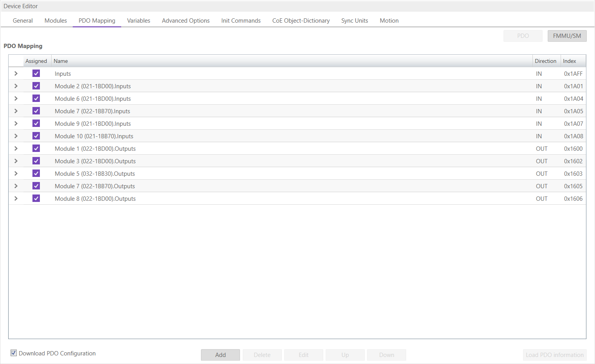Click the Name column header
The image size is (595, 364).
tap(61, 61)
